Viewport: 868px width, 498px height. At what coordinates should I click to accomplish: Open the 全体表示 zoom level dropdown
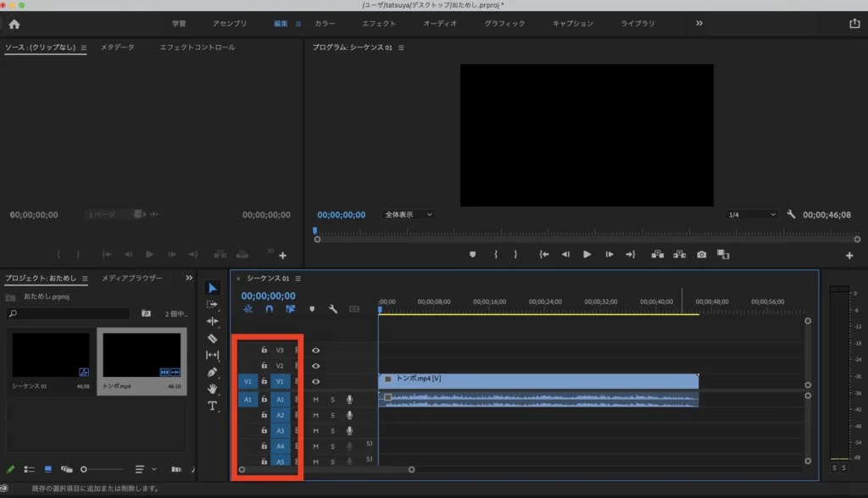pos(408,215)
